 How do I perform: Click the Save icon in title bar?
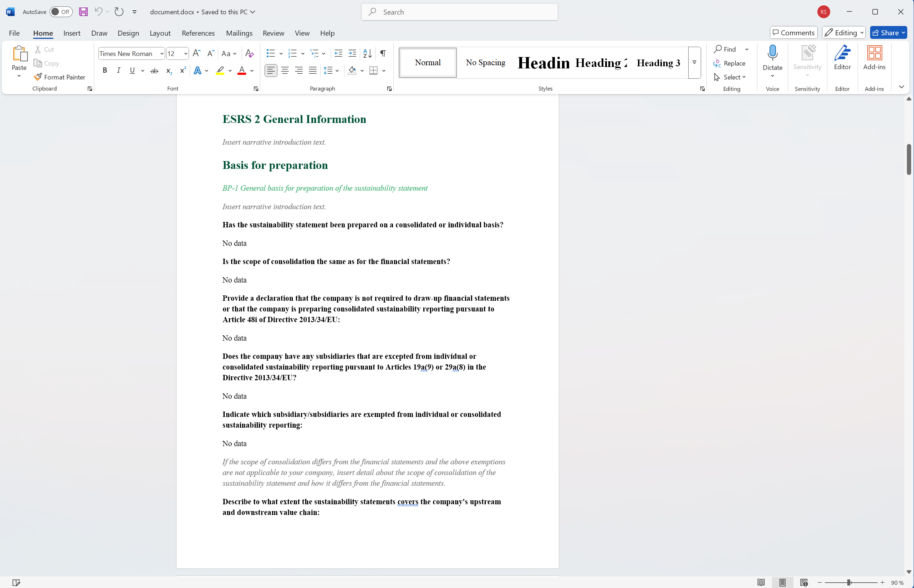point(83,12)
